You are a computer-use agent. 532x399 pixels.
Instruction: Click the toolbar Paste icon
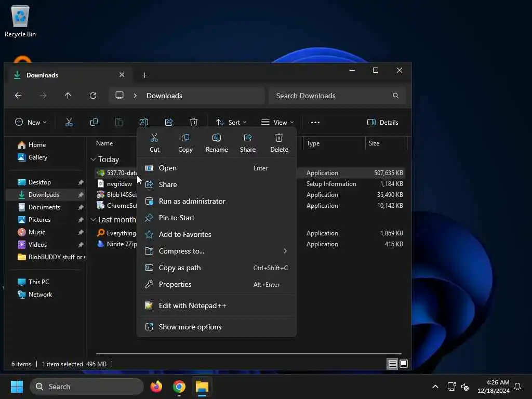pos(119,122)
